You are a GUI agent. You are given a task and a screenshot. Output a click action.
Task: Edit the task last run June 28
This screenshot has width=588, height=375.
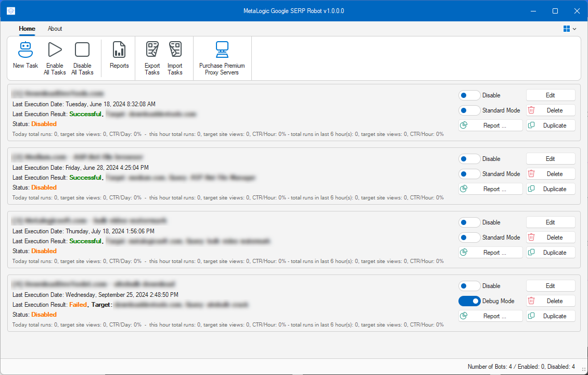coord(551,159)
